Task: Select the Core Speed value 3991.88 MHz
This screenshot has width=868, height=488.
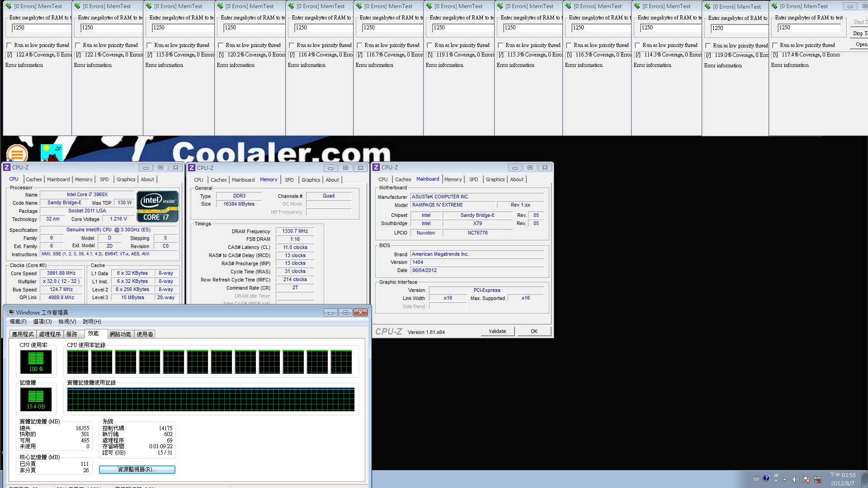Action: 61,273
